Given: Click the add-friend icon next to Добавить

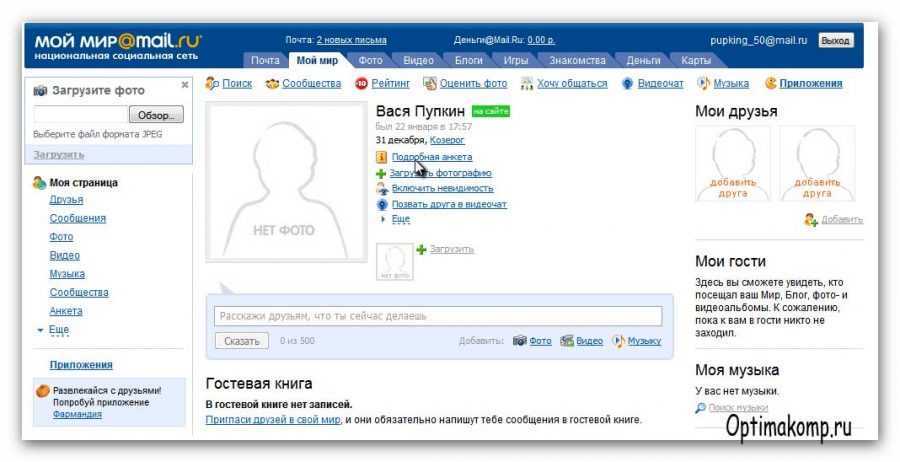Looking at the screenshot, I should point(810,220).
